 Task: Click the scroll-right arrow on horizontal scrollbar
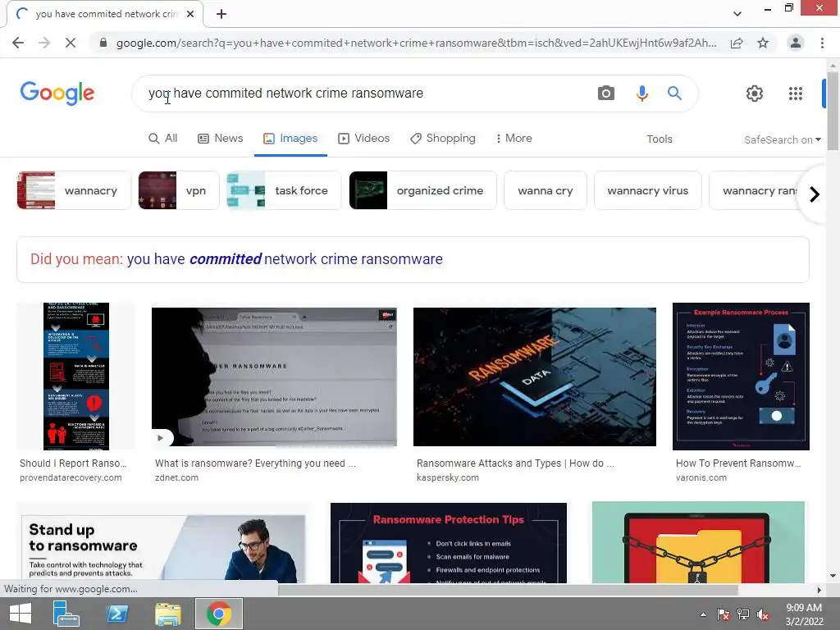819,590
